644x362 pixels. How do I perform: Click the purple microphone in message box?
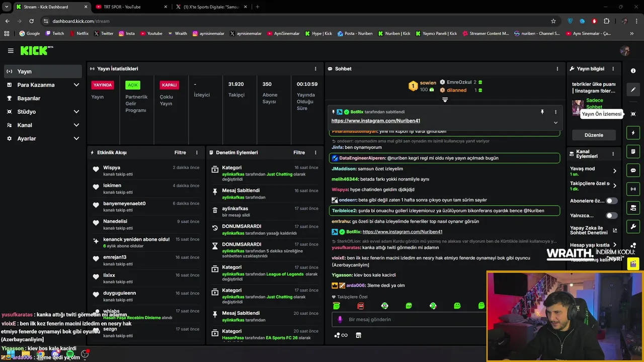pyautogui.click(x=340, y=319)
